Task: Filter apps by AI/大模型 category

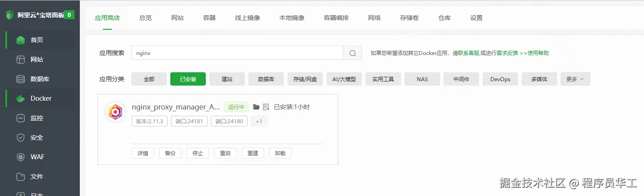Action: coord(344,79)
